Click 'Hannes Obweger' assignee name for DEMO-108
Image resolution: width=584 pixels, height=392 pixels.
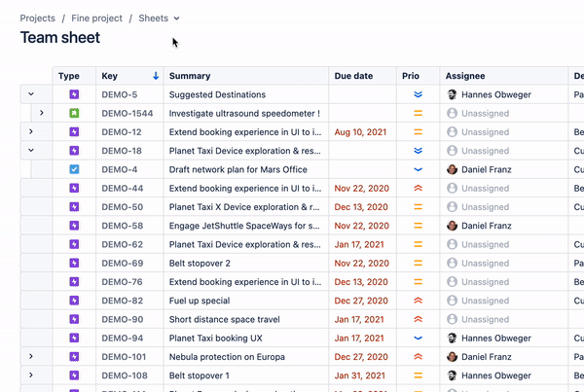click(x=496, y=375)
